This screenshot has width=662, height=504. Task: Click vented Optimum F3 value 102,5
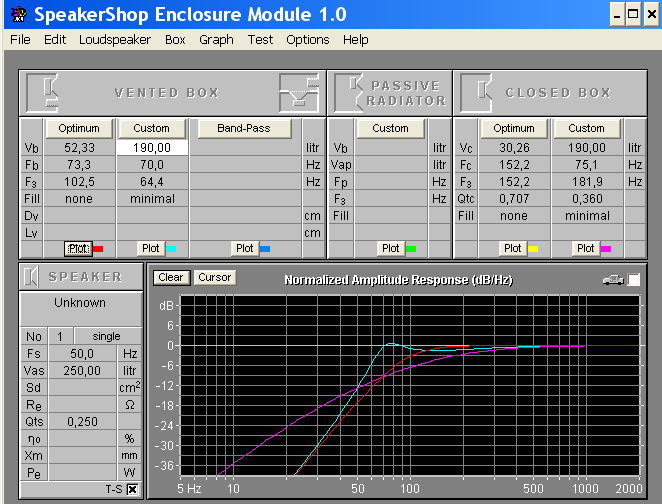[79, 182]
